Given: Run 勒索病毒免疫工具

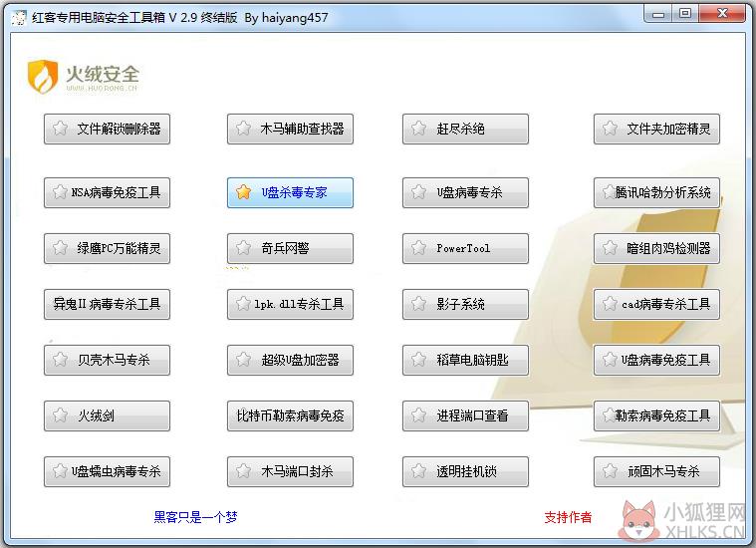Looking at the screenshot, I should click(x=656, y=415).
